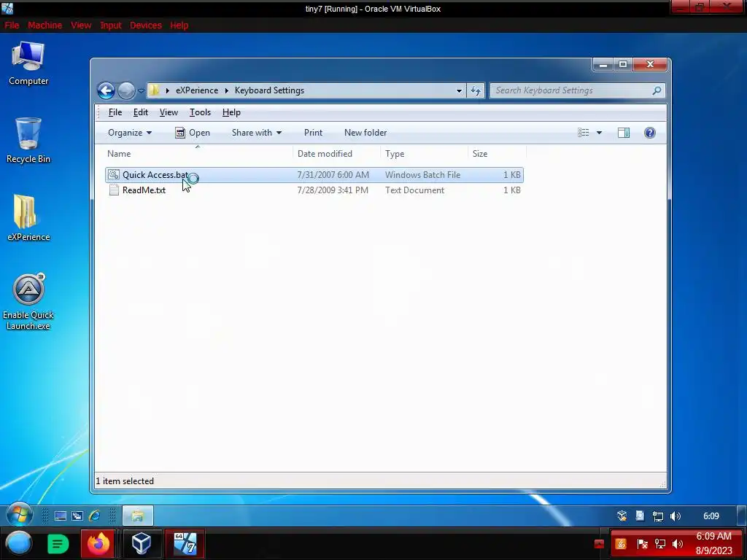This screenshot has width=747, height=560.
Task: Click guest tray volume speaker icon
Action: pyautogui.click(x=675, y=516)
